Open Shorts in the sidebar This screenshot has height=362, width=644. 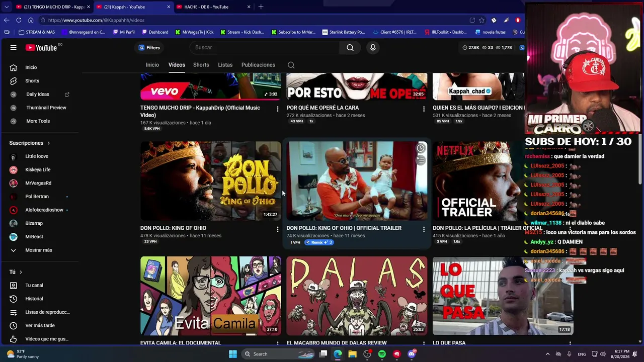click(32, 81)
